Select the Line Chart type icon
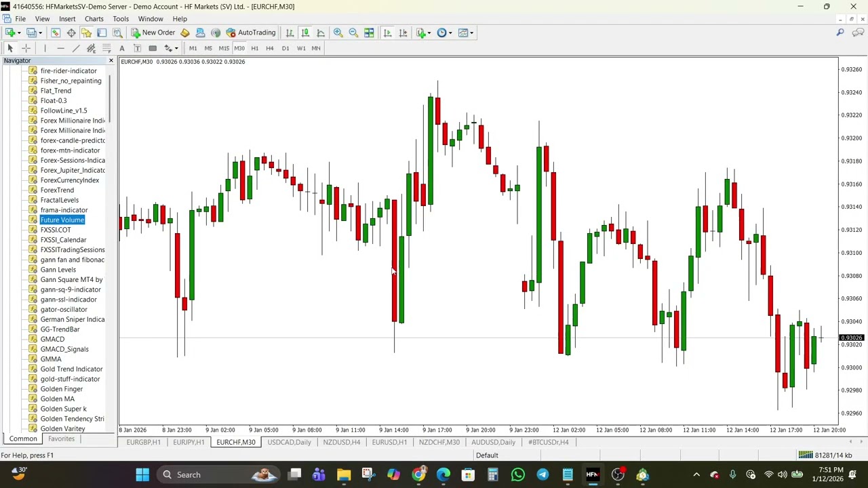This screenshot has height=488, width=868. pos(321,33)
